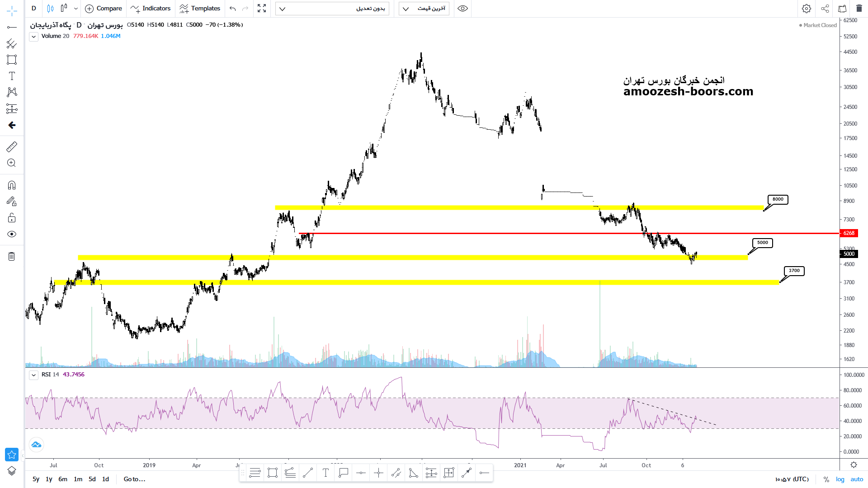Activate the Magnet mode icon
The image size is (868, 488).
pos(12,185)
